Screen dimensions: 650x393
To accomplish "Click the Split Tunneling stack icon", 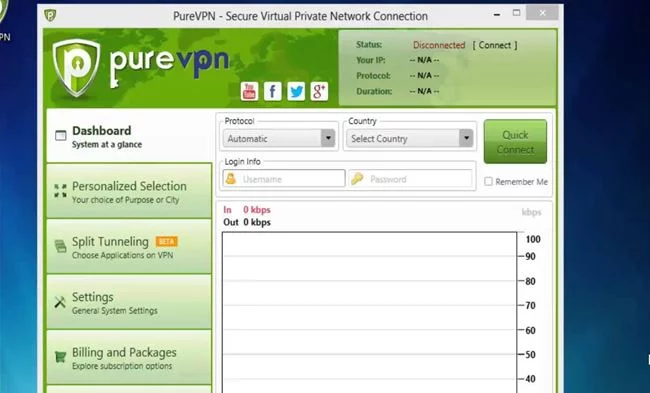I will pos(61,246).
